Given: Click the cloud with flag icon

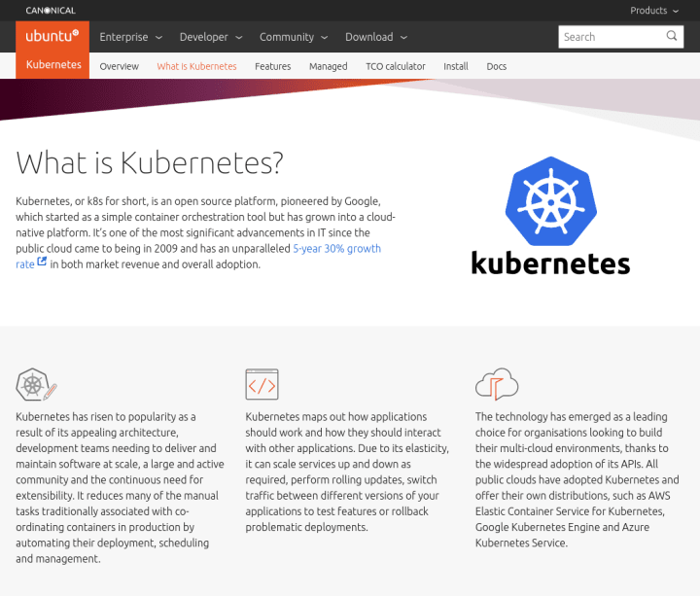Looking at the screenshot, I should pos(497,384).
